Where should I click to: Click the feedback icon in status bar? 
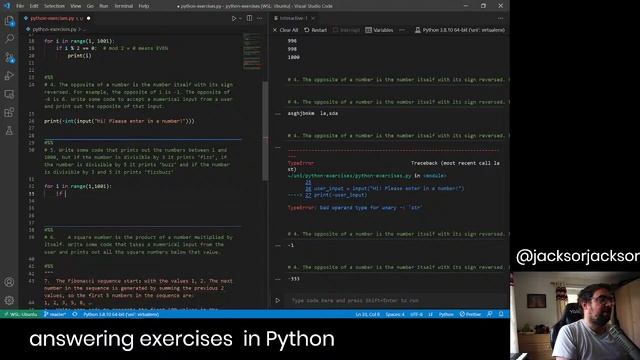coord(489,314)
